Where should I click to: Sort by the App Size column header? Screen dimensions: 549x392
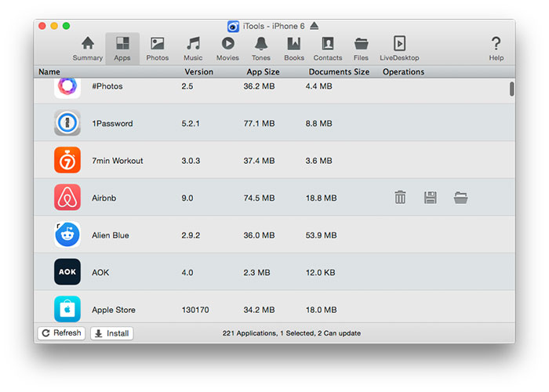click(x=263, y=72)
